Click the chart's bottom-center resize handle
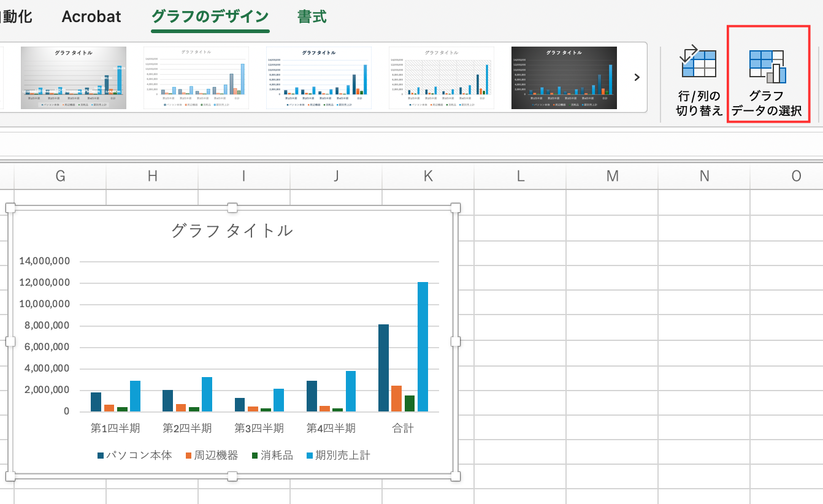823x504 pixels. click(232, 476)
